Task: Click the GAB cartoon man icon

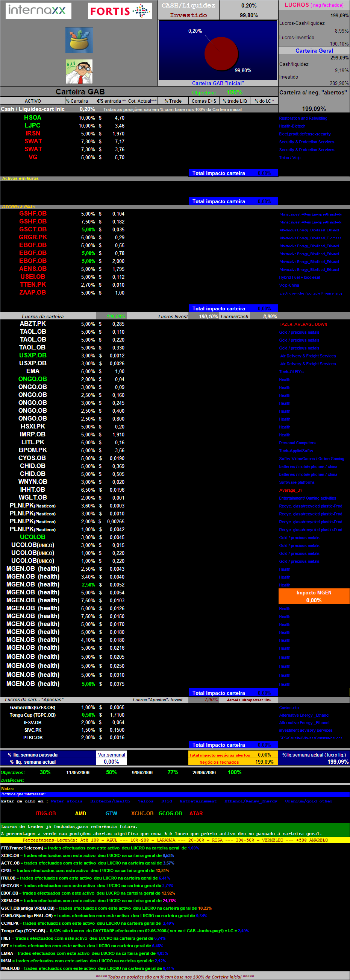Action: pyautogui.click(x=79, y=71)
